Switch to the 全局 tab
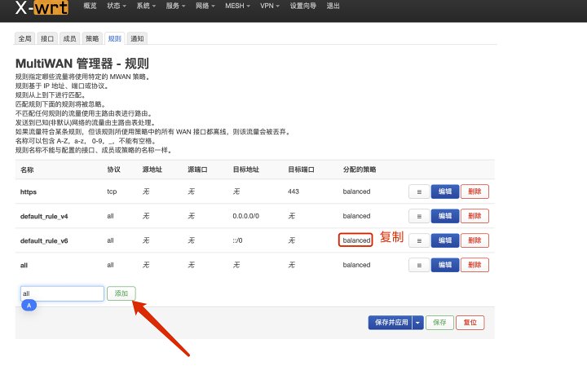587x392 pixels. pos(24,38)
